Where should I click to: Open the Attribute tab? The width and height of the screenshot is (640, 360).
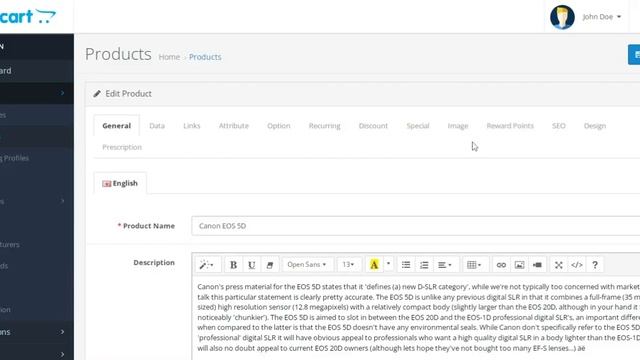[234, 126]
